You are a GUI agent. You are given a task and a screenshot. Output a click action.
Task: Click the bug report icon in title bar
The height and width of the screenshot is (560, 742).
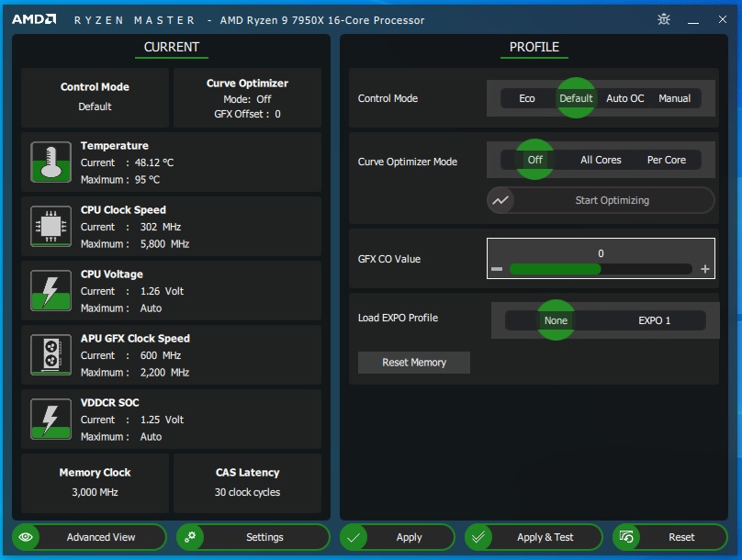click(x=665, y=19)
